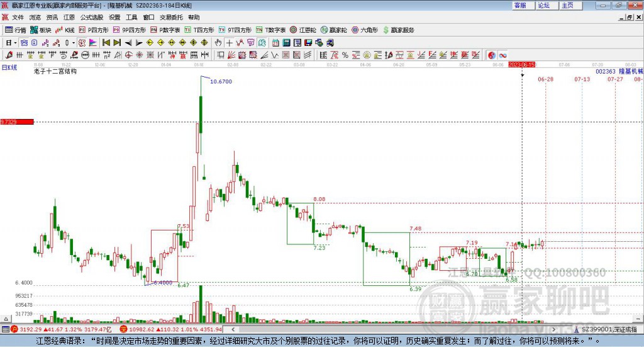Open the 设置 menu
The width and height of the screenshot is (644, 347).
pyautogui.click(x=114, y=17)
